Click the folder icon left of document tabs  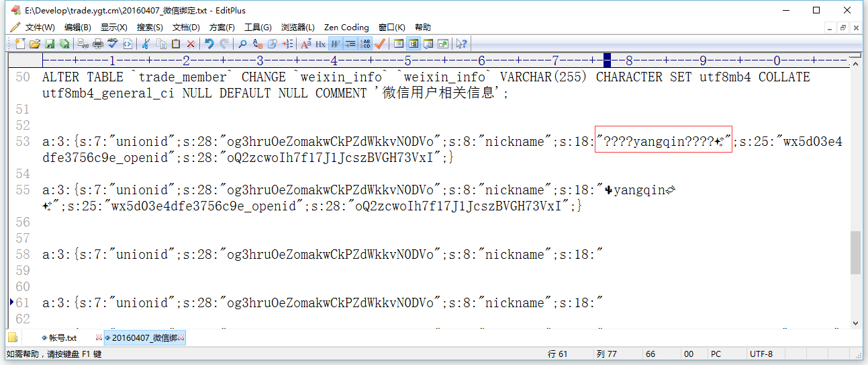12,337
